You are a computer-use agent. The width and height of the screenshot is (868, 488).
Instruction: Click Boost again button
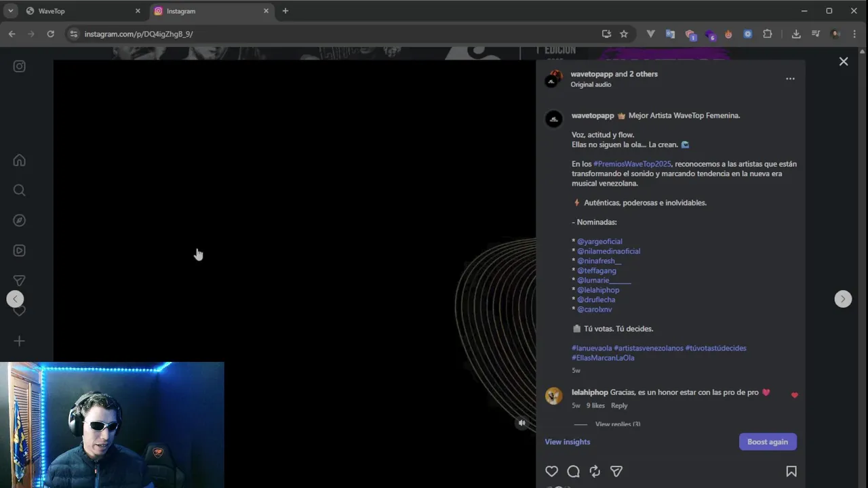click(768, 442)
